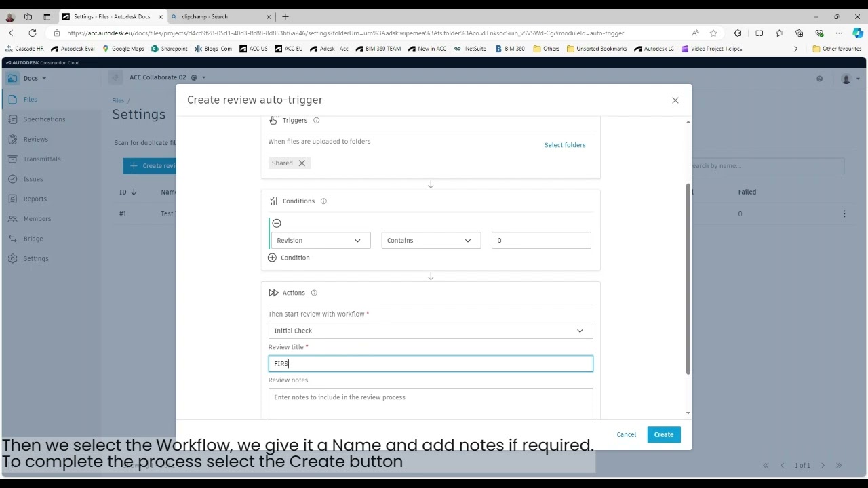Remove the condition with minus icon
The width and height of the screenshot is (868, 488).
277,224
